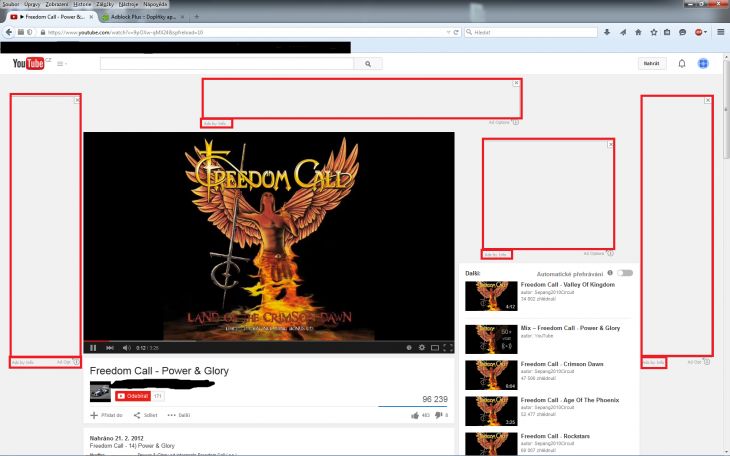Screen dimensions: 730x456
Task: Open the Soubor menu
Action: (x=11, y=4)
